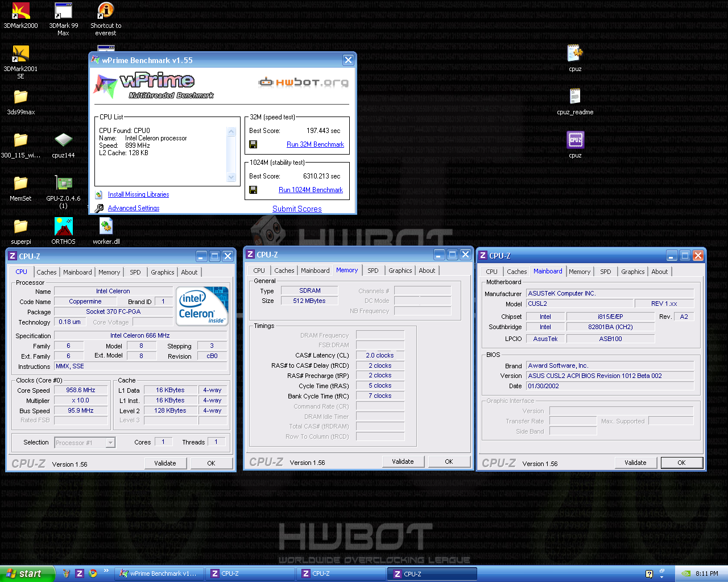The width and height of the screenshot is (728, 582).
Task: Open SPD tab in middle CPU-Z window
Action: (373, 271)
